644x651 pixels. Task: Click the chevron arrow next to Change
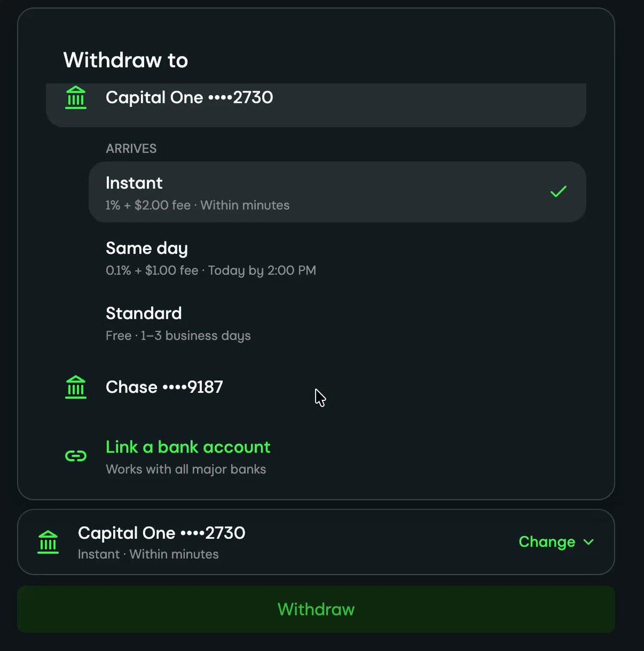(589, 542)
